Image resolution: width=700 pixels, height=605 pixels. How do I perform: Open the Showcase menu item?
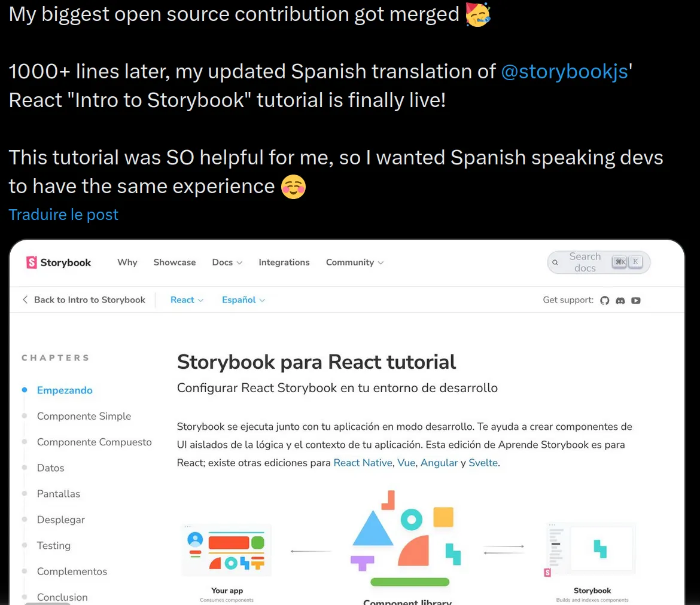tap(175, 262)
